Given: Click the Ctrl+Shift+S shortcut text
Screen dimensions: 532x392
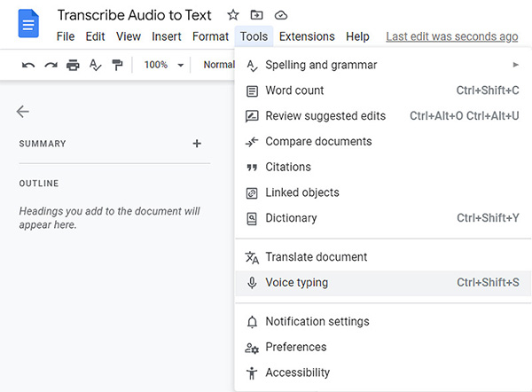Looking at the screenshot, I should [x=488, y=282].
